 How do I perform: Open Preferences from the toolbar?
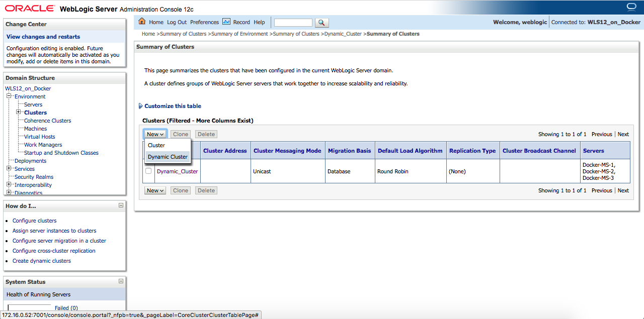tap(204, 22)
